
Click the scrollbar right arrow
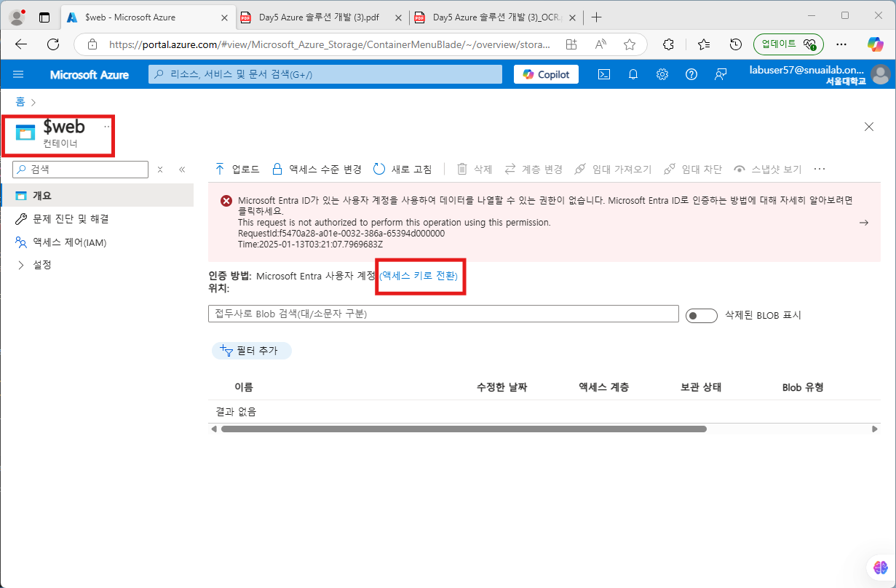pyautogui.click(x=875, y=429)
